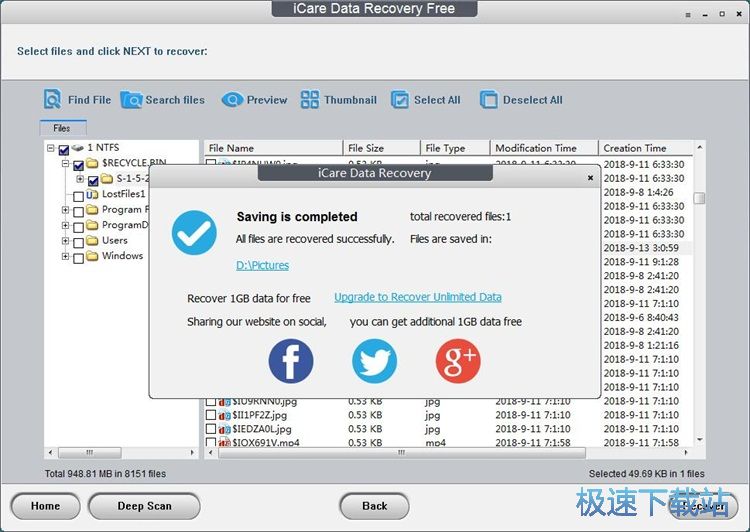This screenshot has height=532, width=750.
Task: Expand the S-1-5-2 tree node
Action: coord(80,178)
